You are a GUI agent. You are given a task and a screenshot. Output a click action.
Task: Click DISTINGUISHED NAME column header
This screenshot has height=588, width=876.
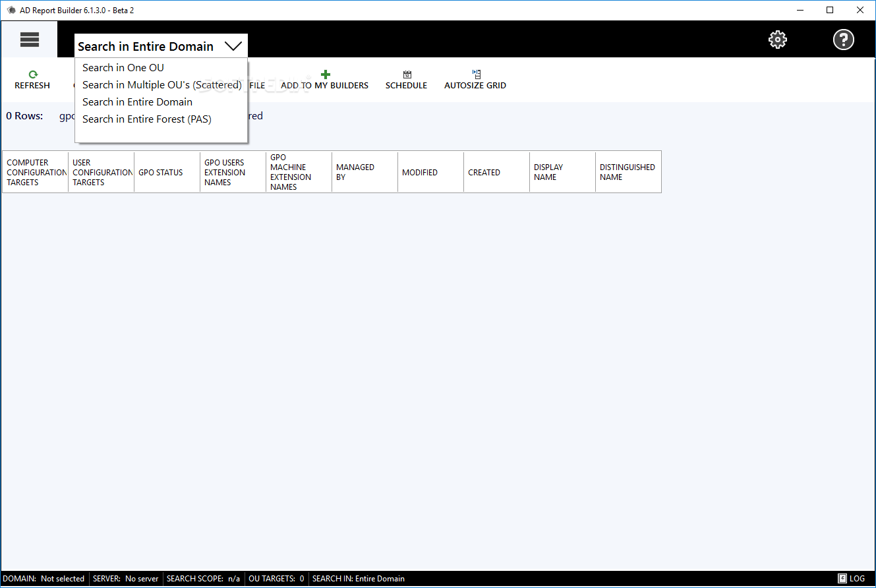[x=629, y=172]
